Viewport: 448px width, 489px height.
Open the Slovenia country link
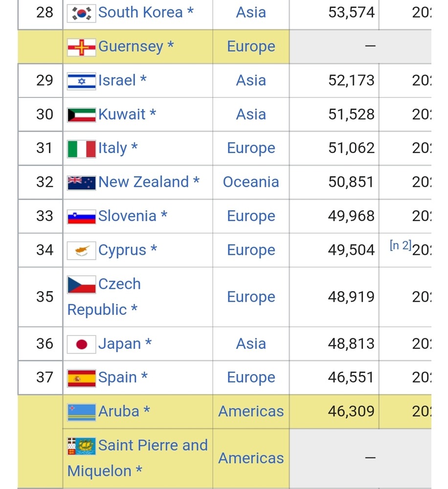(127, 216)
